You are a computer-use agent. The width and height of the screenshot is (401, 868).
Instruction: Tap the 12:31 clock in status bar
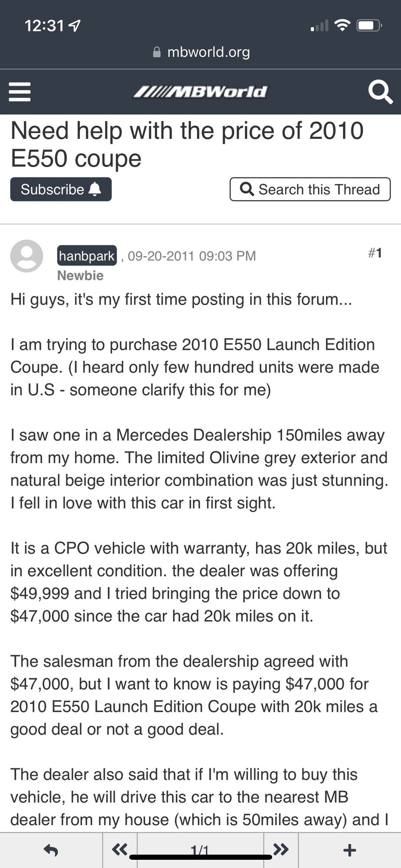(x=44, y=26)
